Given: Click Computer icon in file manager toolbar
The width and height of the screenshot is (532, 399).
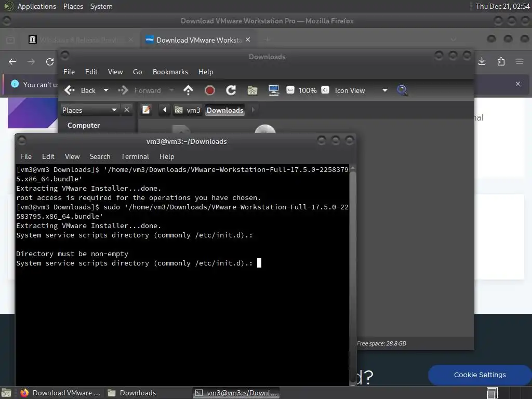Looking at the screenshot, I should point(273,90).
